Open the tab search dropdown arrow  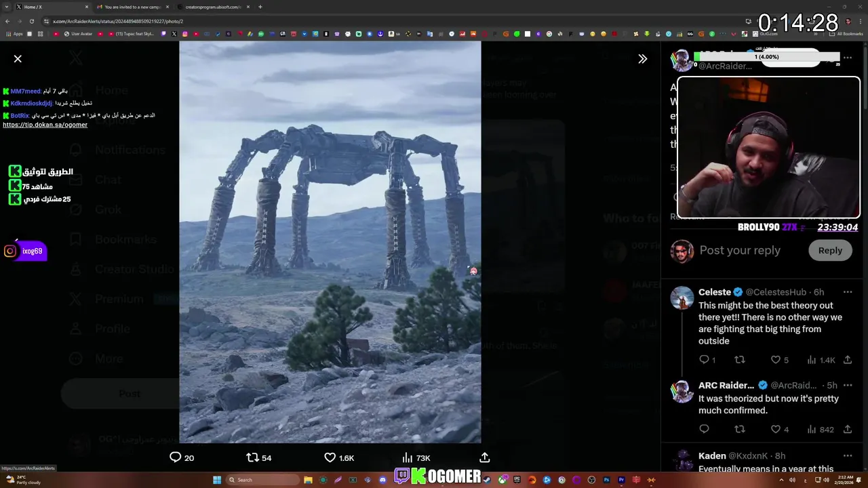(x=6, y=7)
